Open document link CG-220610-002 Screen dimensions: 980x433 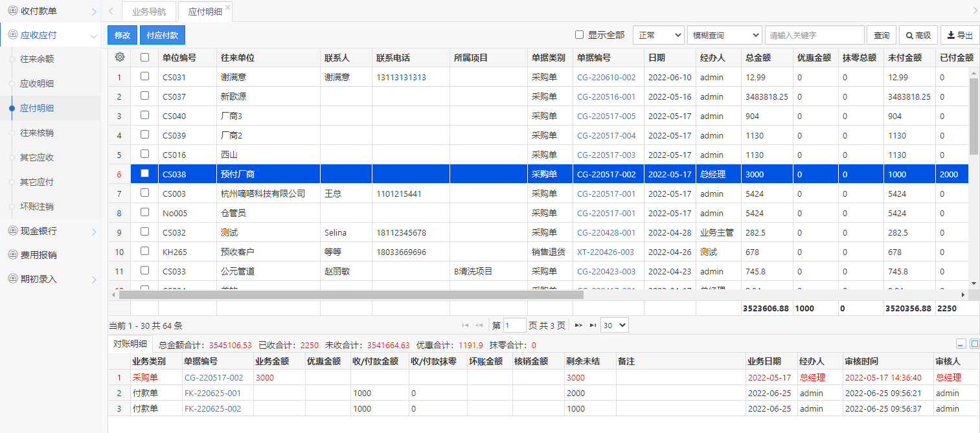tap(606, 77)
